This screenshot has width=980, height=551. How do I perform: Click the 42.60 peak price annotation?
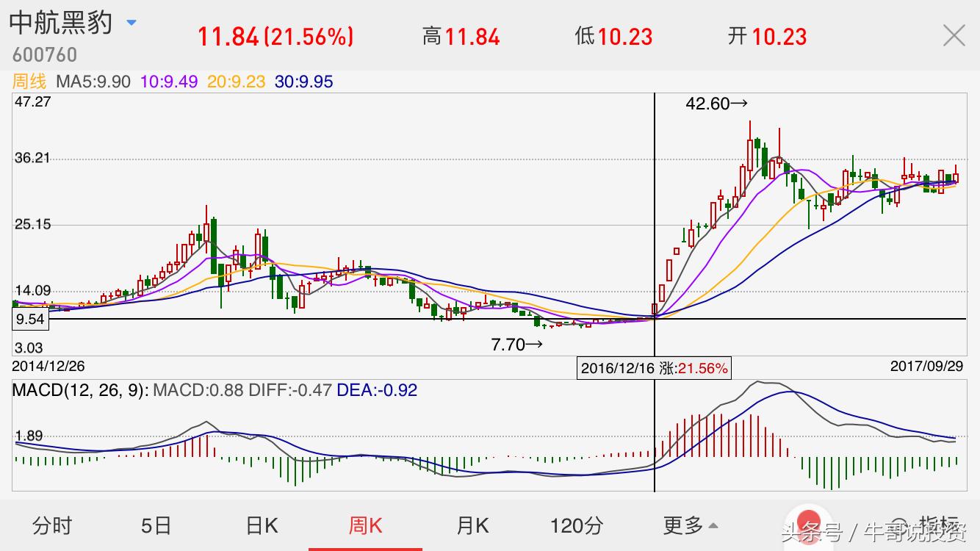[718, 104]
